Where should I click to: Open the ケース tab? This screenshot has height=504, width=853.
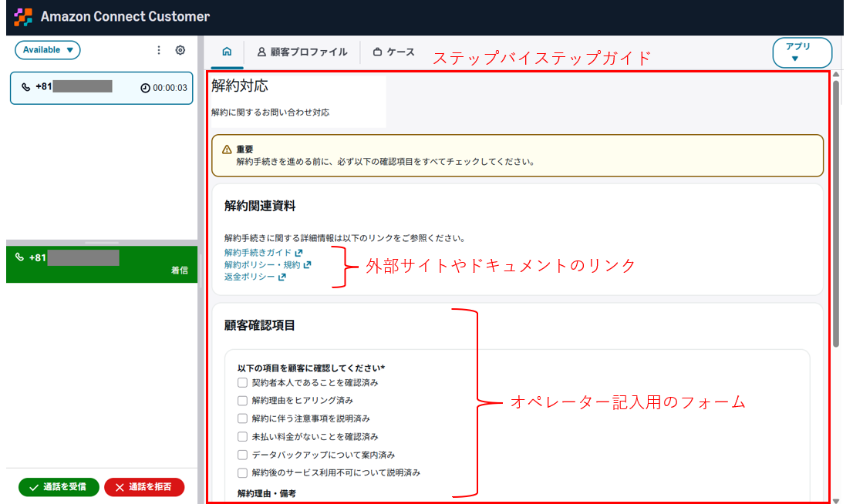point(394,52)
